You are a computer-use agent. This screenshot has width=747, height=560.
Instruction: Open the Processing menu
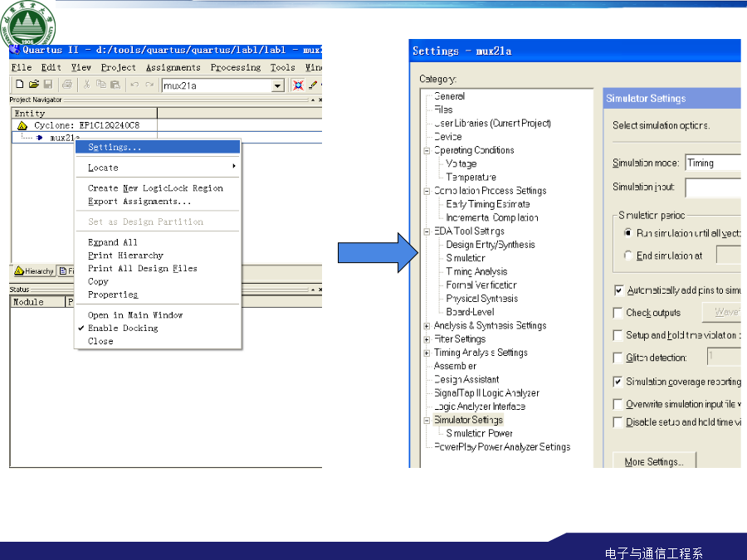pos(236,68)
